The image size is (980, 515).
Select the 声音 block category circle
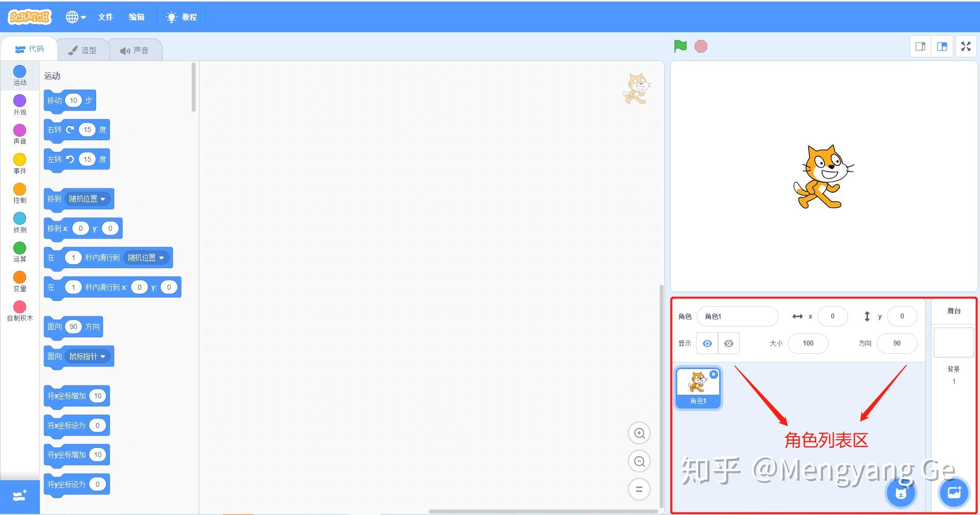point(20,130)
